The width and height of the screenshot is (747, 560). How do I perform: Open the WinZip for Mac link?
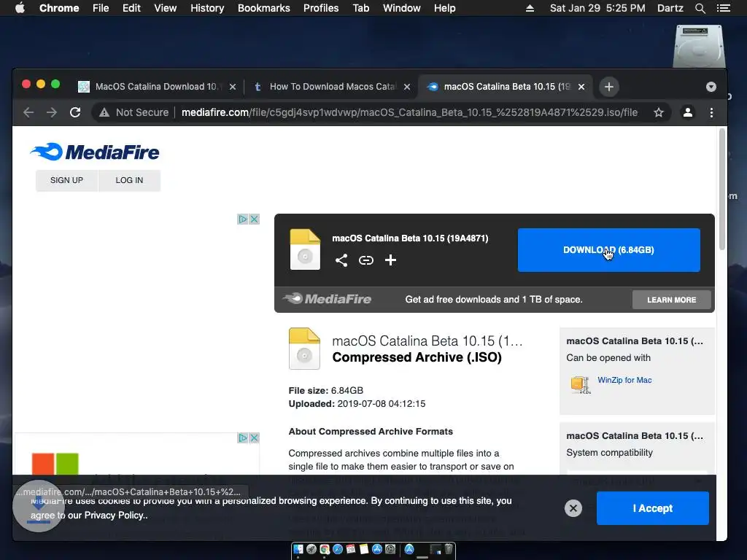624,380
